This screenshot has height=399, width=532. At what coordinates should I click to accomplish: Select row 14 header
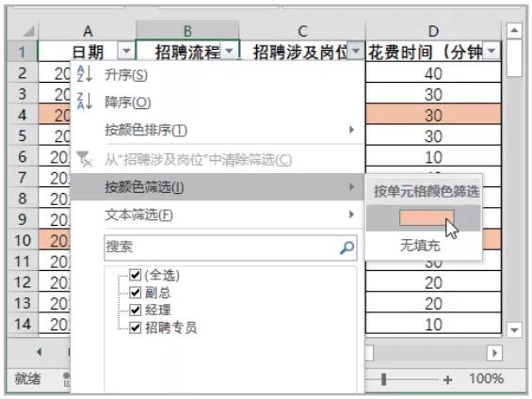[x=22, y=324]
